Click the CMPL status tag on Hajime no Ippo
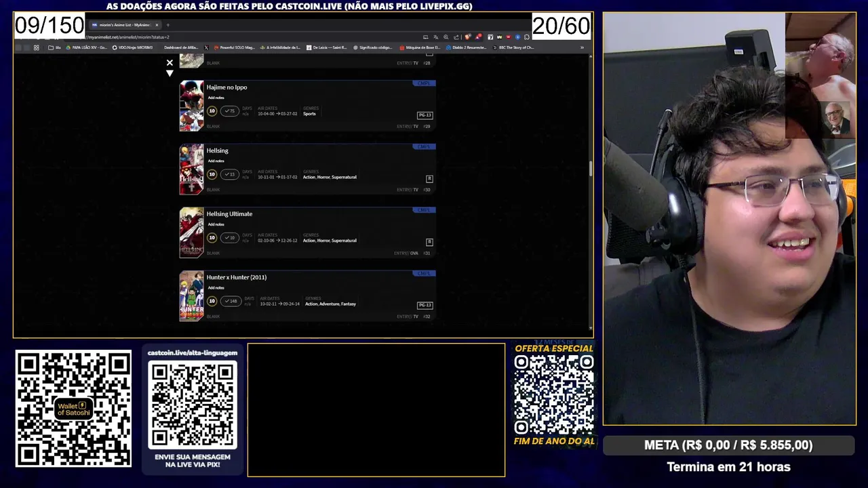The image size is (868, 488). pos(424,83)
